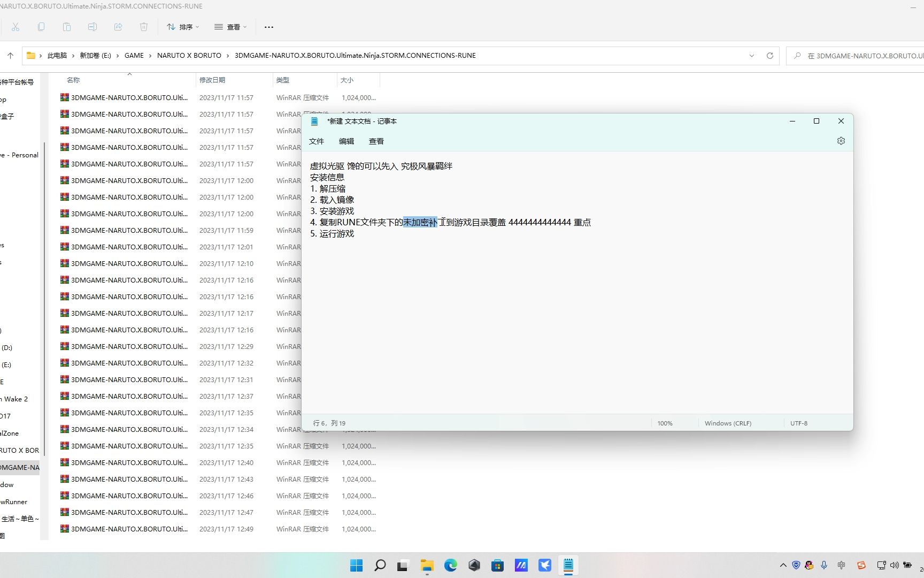924x578 pixels.
Task: Open Notepad settings gear icon
Action: (x=841, y=141)
